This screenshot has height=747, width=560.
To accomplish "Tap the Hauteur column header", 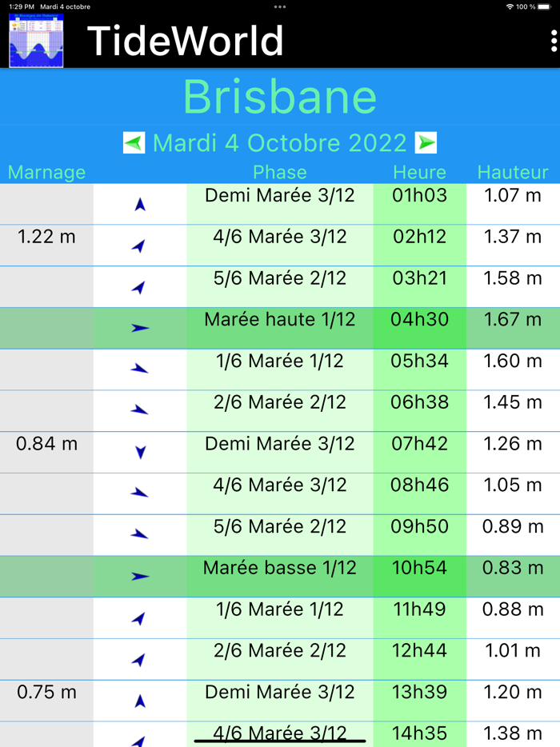I will point(513,173).
